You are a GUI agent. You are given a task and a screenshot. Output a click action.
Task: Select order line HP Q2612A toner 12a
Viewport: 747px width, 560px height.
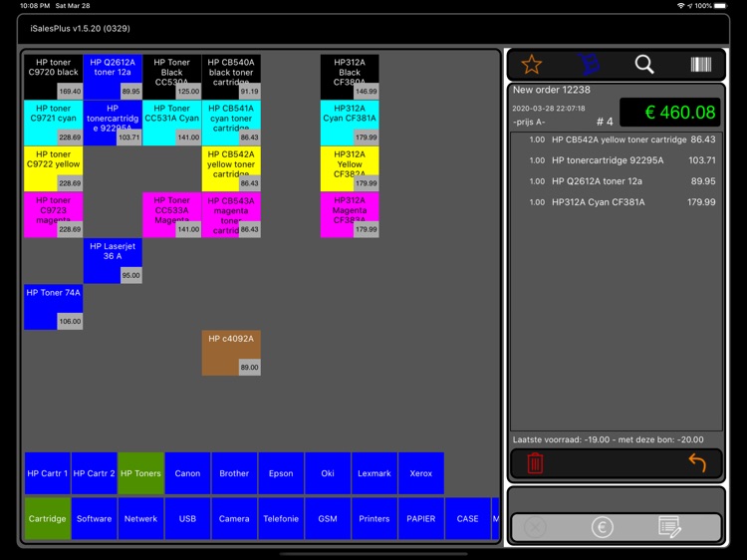pos(616,181)
